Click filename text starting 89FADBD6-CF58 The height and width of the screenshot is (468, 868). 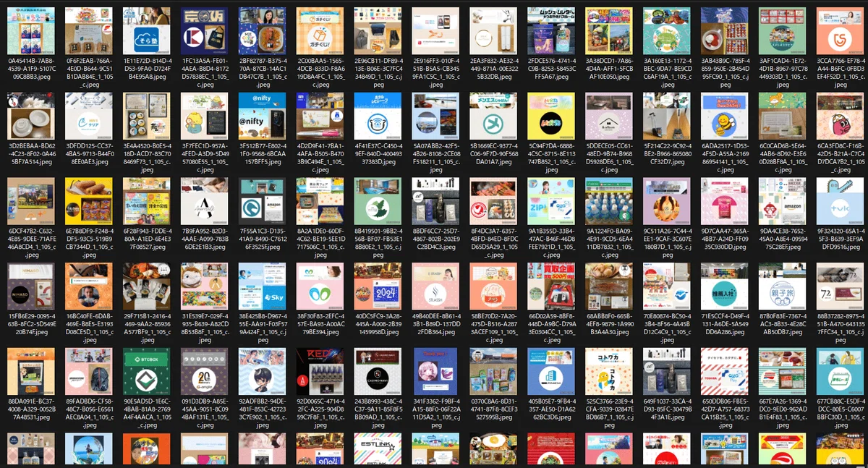tap(89, 412)
